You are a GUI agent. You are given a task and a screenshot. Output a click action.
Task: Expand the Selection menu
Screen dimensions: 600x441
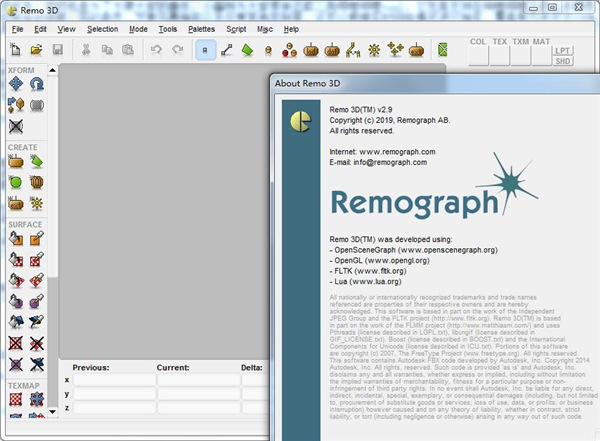102,29
